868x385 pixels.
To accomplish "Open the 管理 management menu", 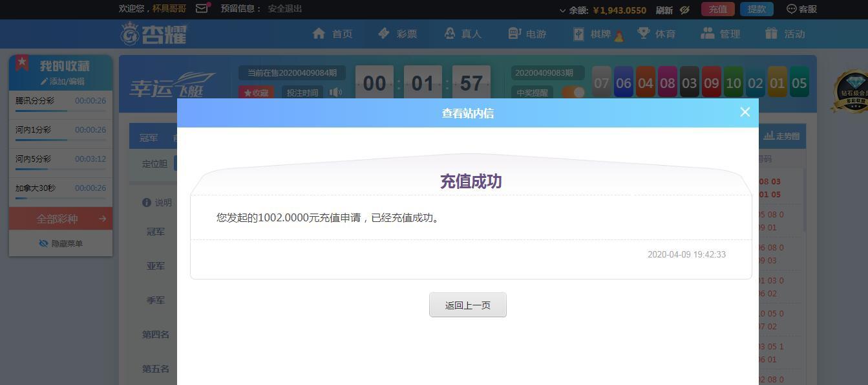I will coord(721,34).
